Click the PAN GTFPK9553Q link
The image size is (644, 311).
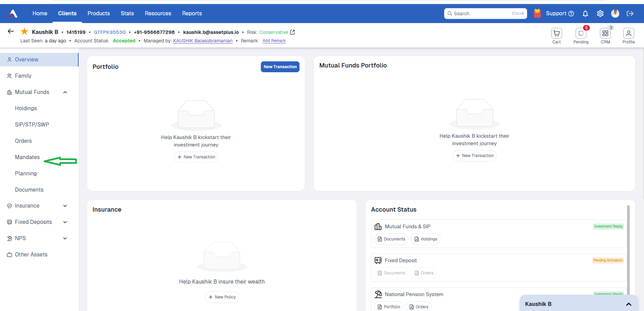[110, 32]
